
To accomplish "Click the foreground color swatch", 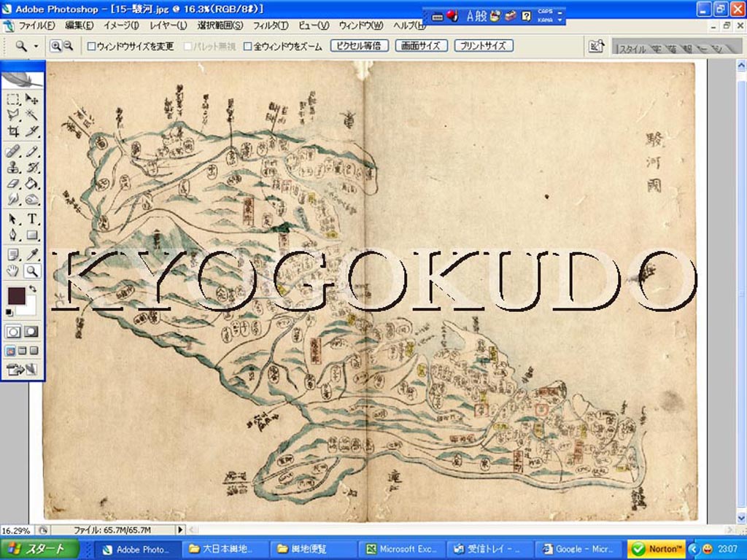I will coord(17,296).
